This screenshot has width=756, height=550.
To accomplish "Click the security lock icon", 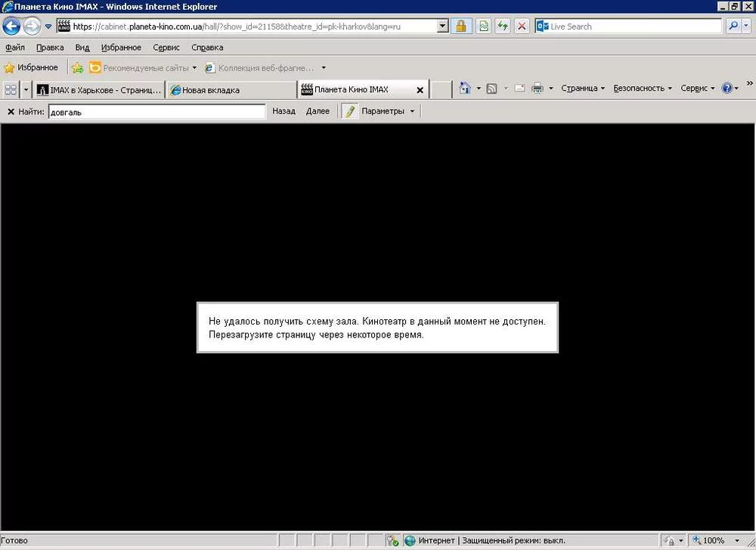I will coord(461,26).
